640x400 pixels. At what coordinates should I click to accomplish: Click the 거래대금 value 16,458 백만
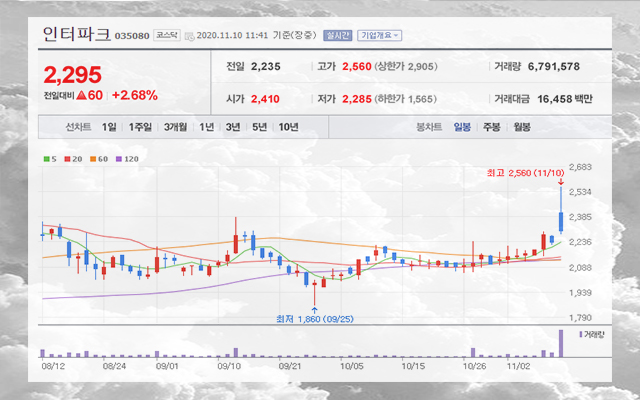pyautogui.click(x=564, y=99)
